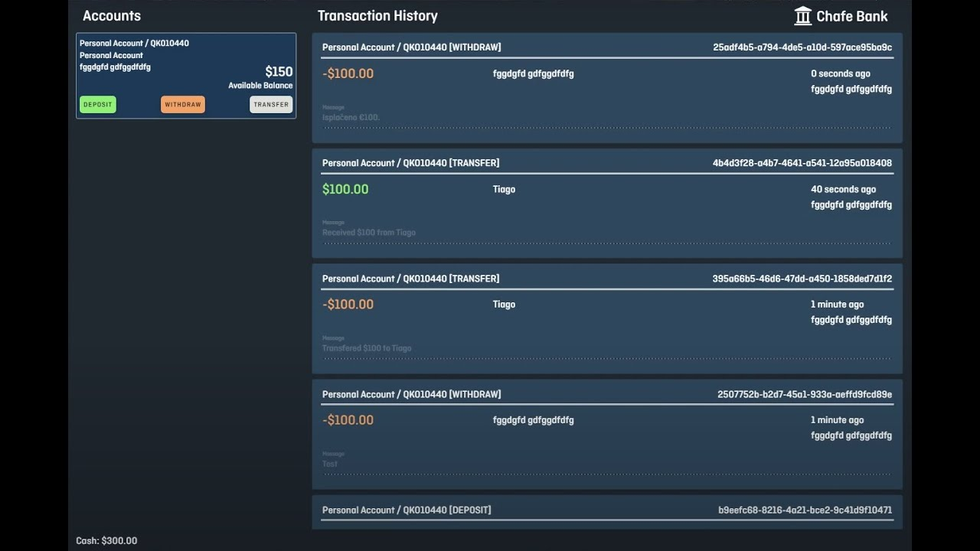Click the $150 available balance amount

(x=279, y=72)
